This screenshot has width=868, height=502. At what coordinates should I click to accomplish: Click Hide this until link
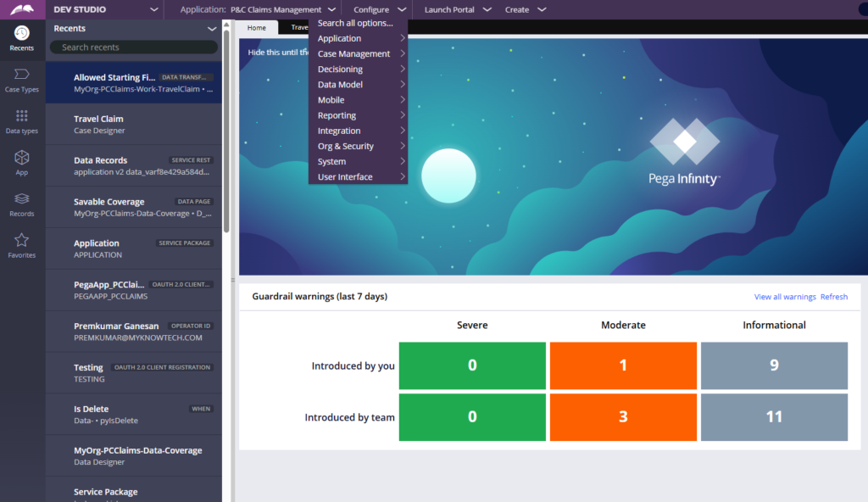[x=278, y=52]
